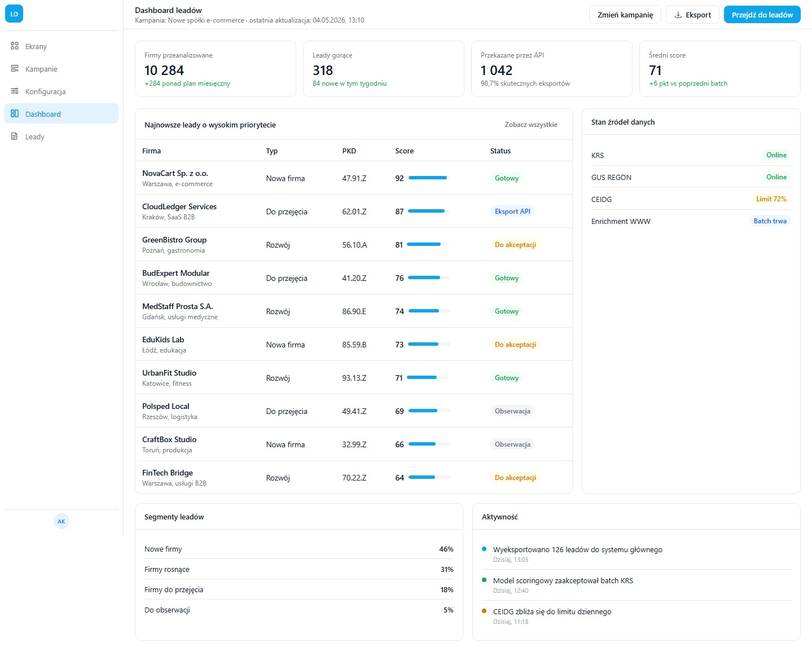Open the FinTech Bridge lead row
812x652 pixels.
click(354, 478)
